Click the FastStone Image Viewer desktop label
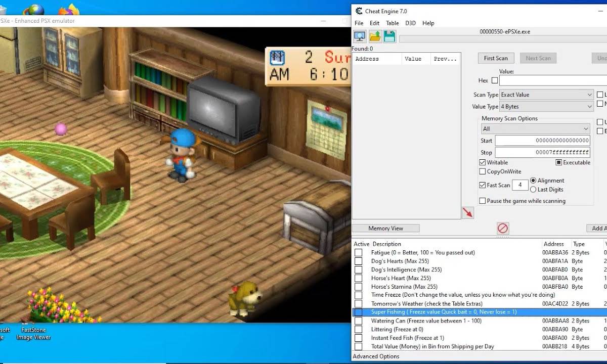Screen dimensions: 607x364 pyautogui.click(x=33, y=334)
